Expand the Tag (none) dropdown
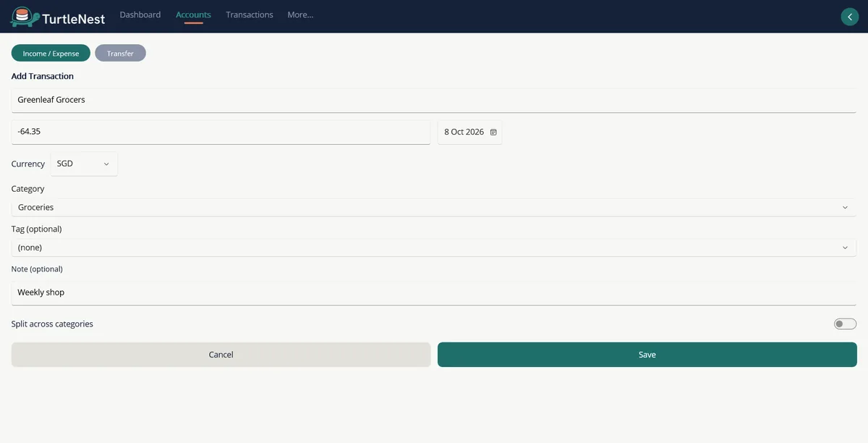 [434, 248]
